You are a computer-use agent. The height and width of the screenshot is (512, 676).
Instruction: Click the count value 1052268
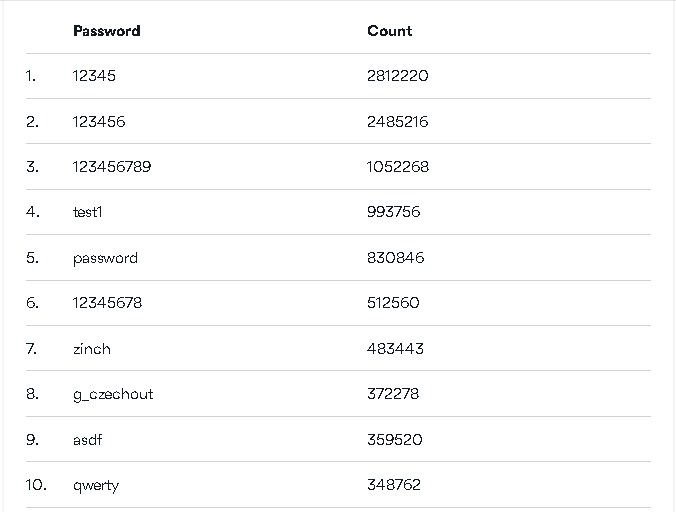(x=398, y=167)
